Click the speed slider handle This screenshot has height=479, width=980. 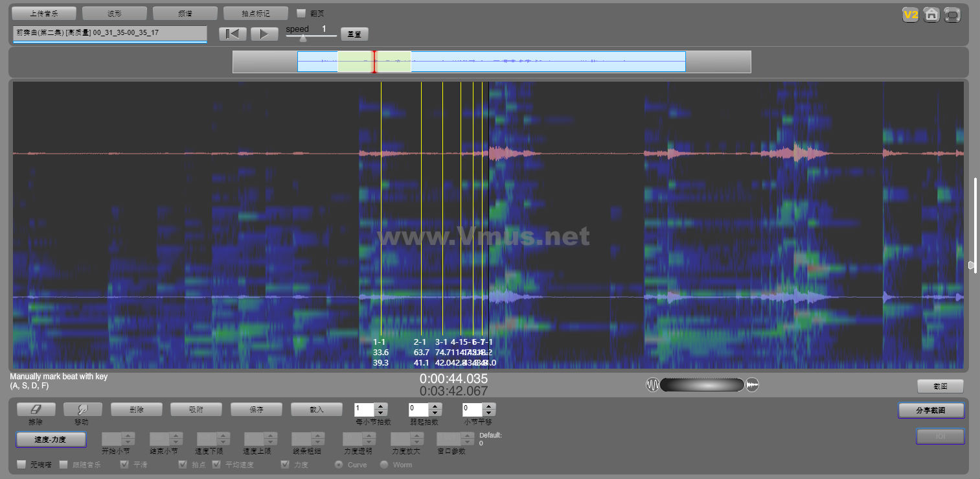click(303, 38)
